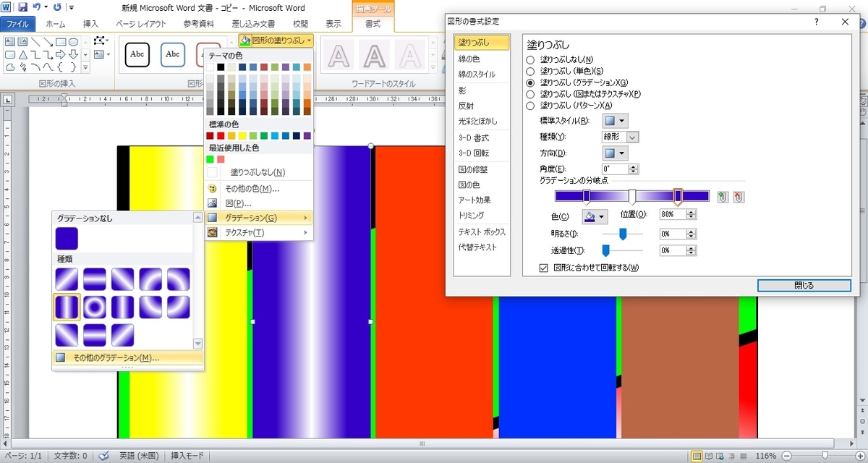Select the isosceles triangle shape

[x=22, y=55]
